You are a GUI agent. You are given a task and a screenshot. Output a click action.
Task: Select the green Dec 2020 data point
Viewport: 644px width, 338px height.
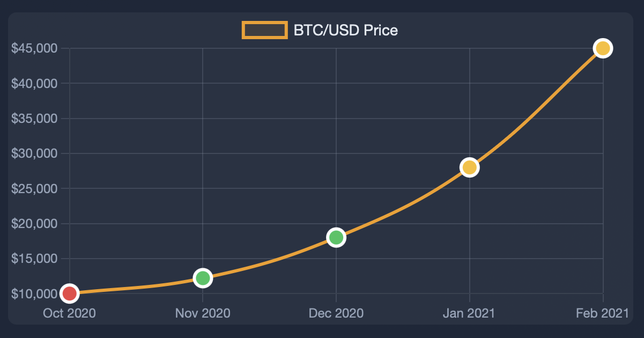click(x=336, y=237)
